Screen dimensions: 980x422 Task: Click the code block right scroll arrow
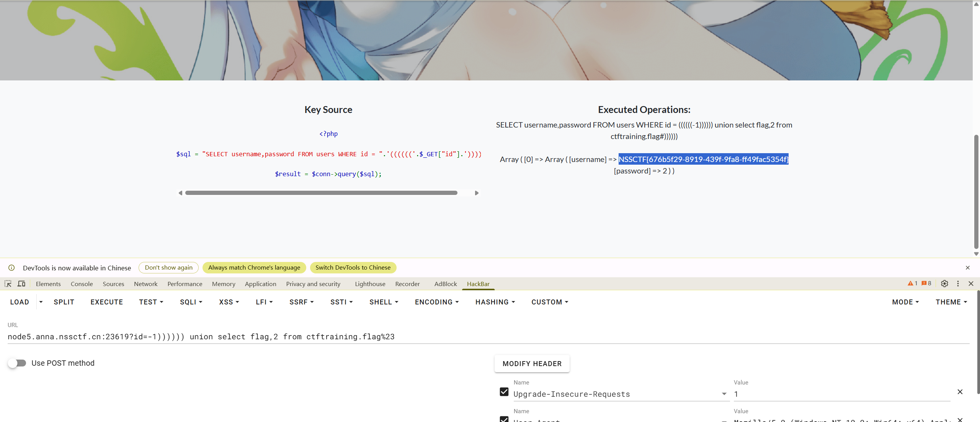pos(477,193)
